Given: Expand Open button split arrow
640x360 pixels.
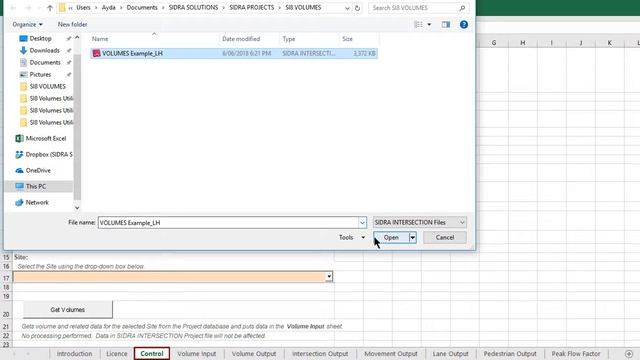Looking at the screenshot, I should [x=413, y=238].
